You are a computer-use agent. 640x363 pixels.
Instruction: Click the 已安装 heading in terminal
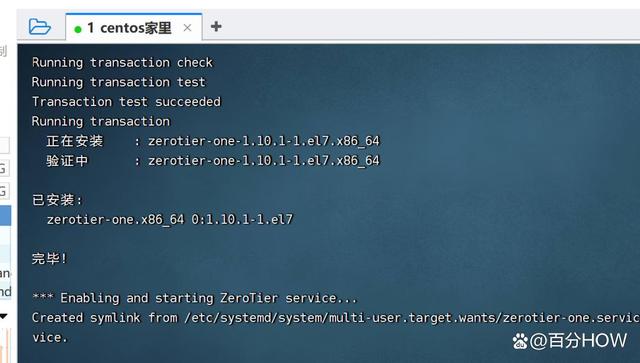(57, 200)
